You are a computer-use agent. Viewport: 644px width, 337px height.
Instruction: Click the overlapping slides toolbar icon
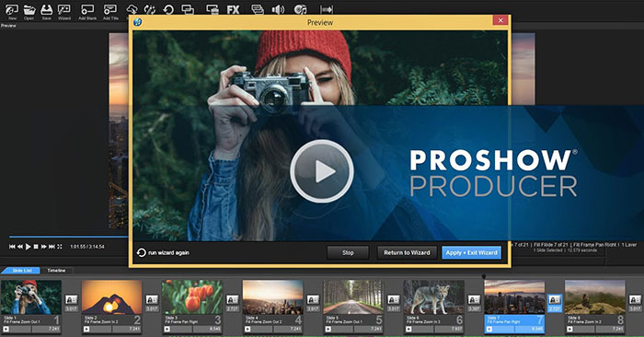188,9
